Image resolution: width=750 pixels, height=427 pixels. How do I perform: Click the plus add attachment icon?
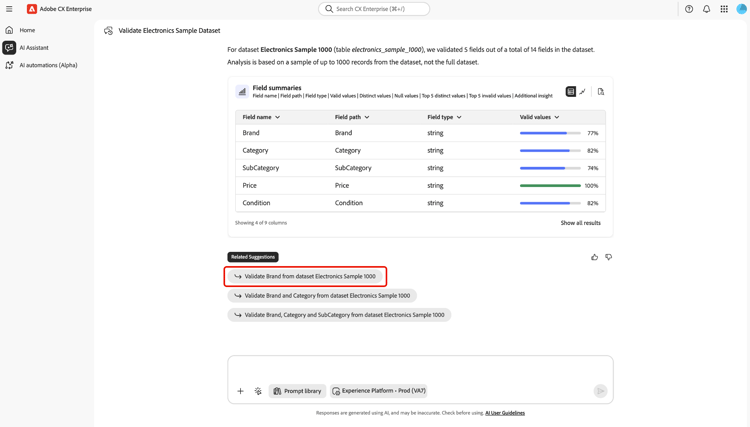[241, 391]
